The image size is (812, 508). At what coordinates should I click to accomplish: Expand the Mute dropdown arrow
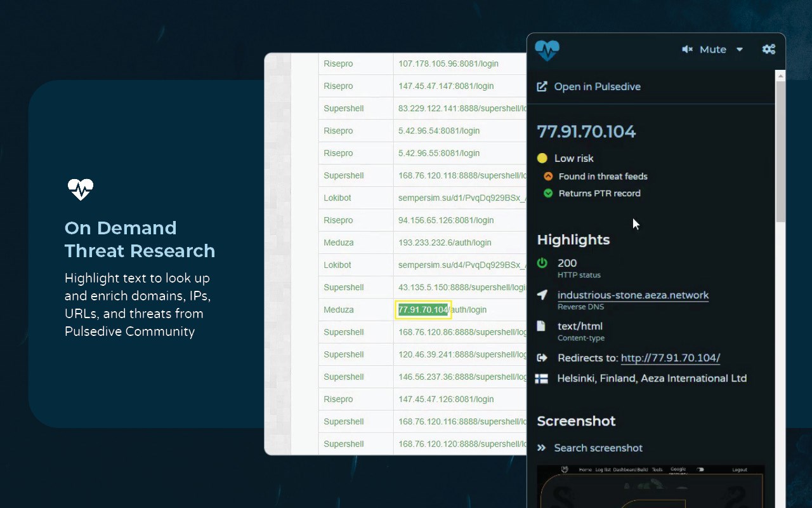click(x=739, y=50)
